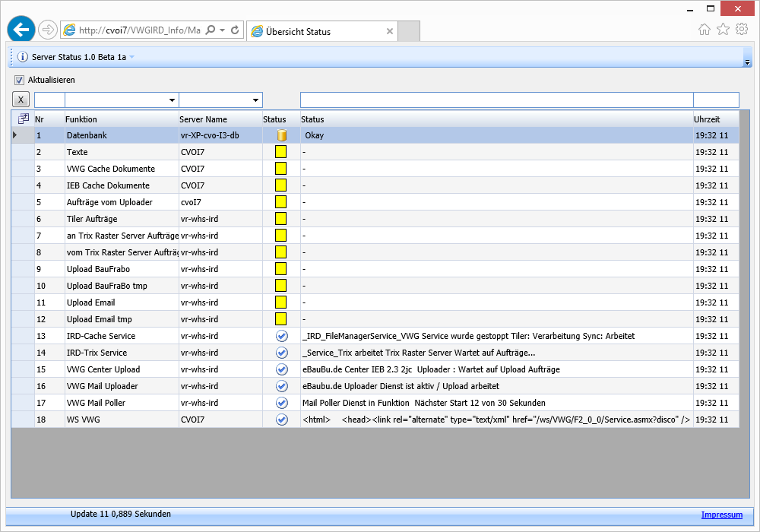Open the address bar dropdown arrow
760x532 pixels.
coord(223,30)
